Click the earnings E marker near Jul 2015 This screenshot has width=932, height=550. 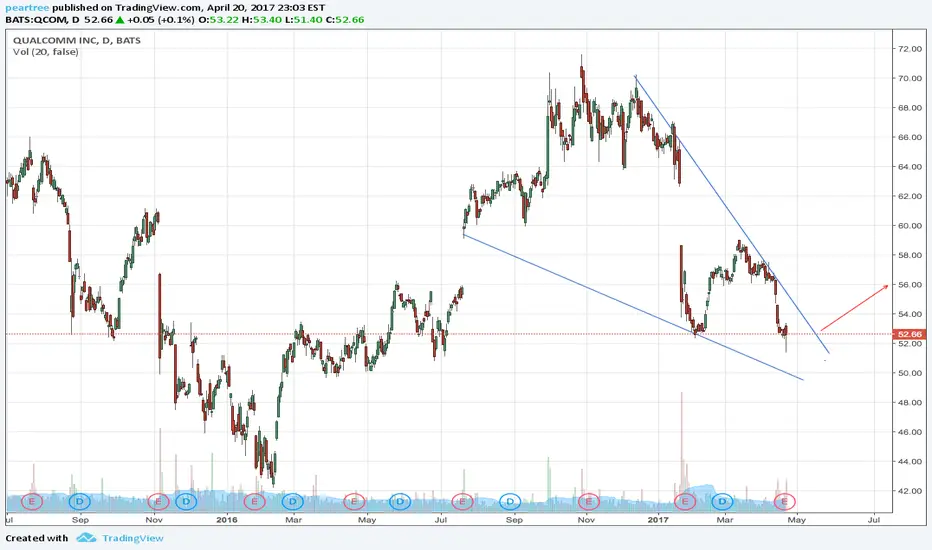pyautogui.click(x=32, y=501)
